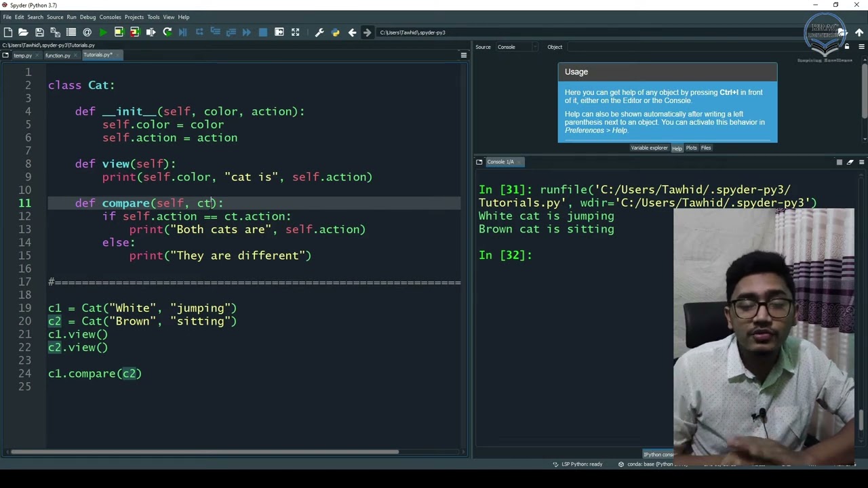Close the temp.py tab
868x488 pixels.
click(37, 56)
